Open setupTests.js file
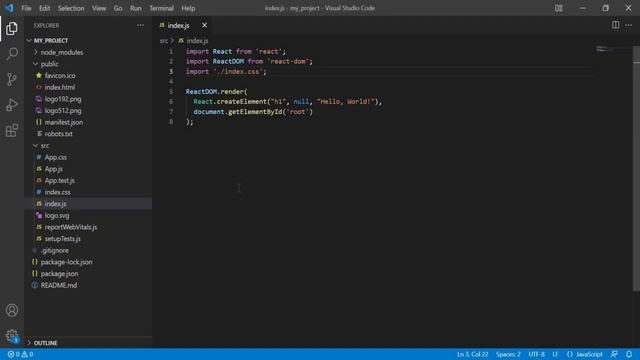The image size is (640, 360). click(x=88, y=239)
